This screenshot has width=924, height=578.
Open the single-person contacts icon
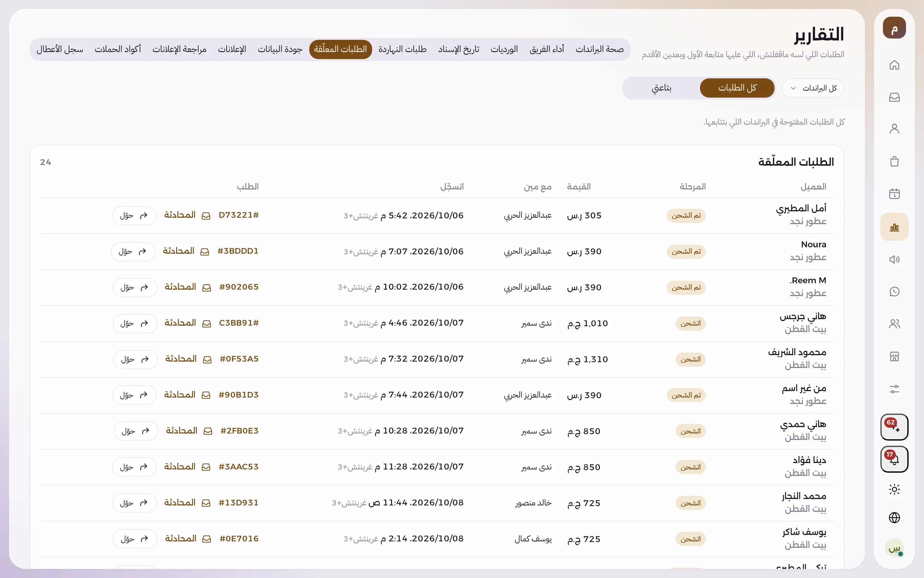coord(894,129)
